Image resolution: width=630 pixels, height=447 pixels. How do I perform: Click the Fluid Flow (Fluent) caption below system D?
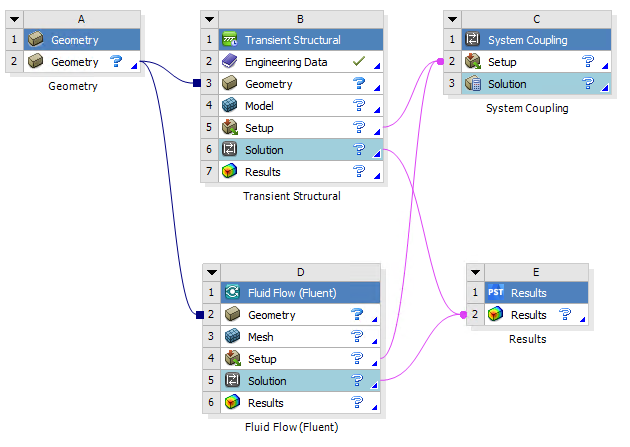(x=291, y=427)
